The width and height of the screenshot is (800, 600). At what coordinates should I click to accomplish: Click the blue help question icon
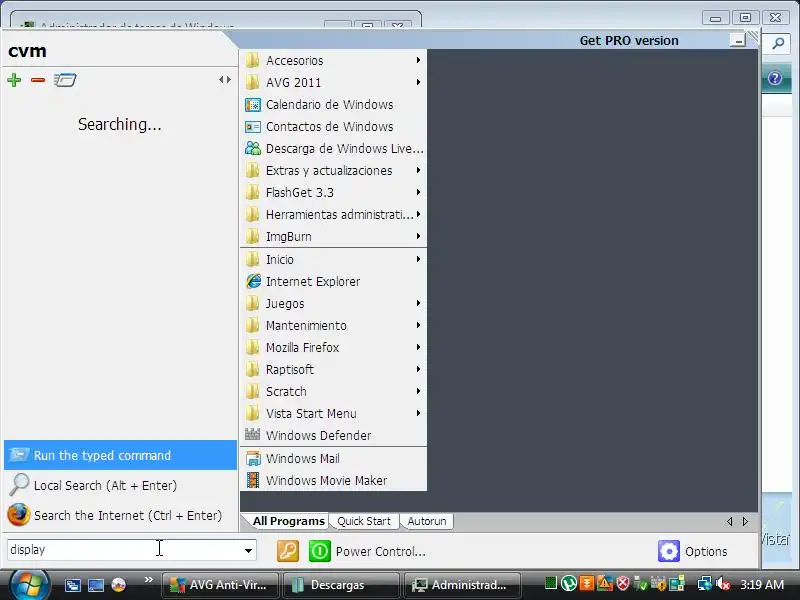coord(775,78)
